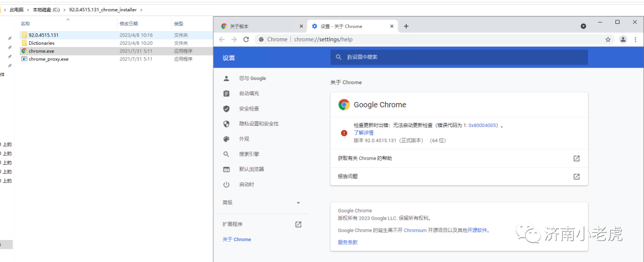Close the 关于版本 tab
This screenshot has height=262, width=644.
point(301,26)
